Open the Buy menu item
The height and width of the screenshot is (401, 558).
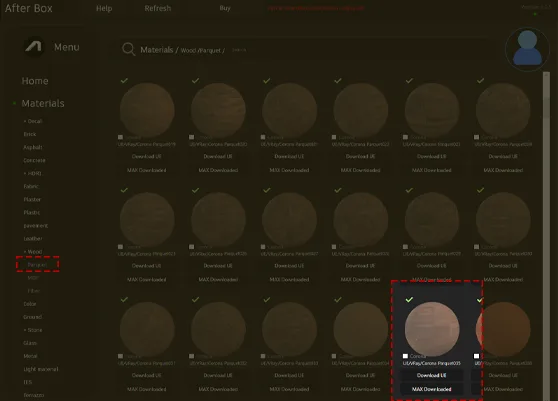pyautogui.click(x=225, y=8)
